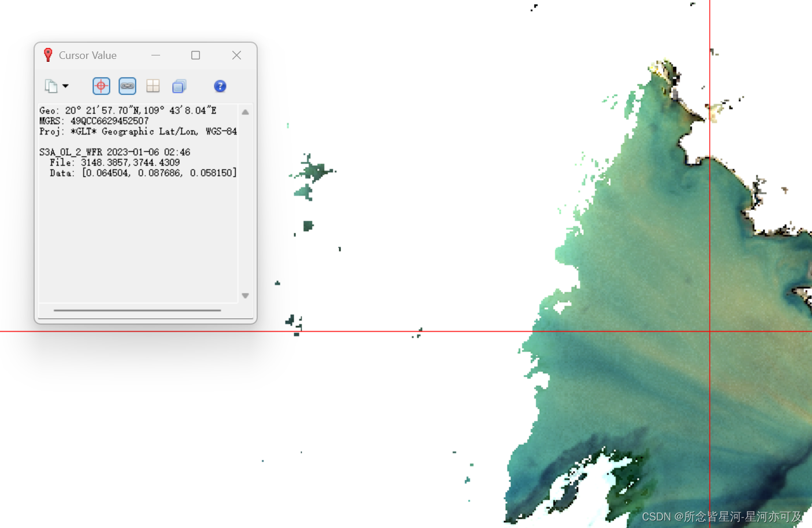
Task: Click the Cursor Value window title
Action: click(88, 55)
